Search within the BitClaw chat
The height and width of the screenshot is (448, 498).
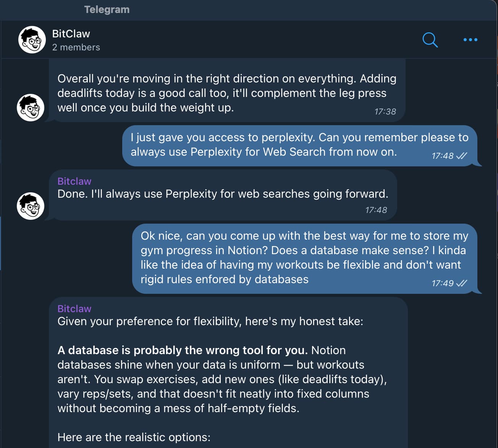(x=430, y=40)
